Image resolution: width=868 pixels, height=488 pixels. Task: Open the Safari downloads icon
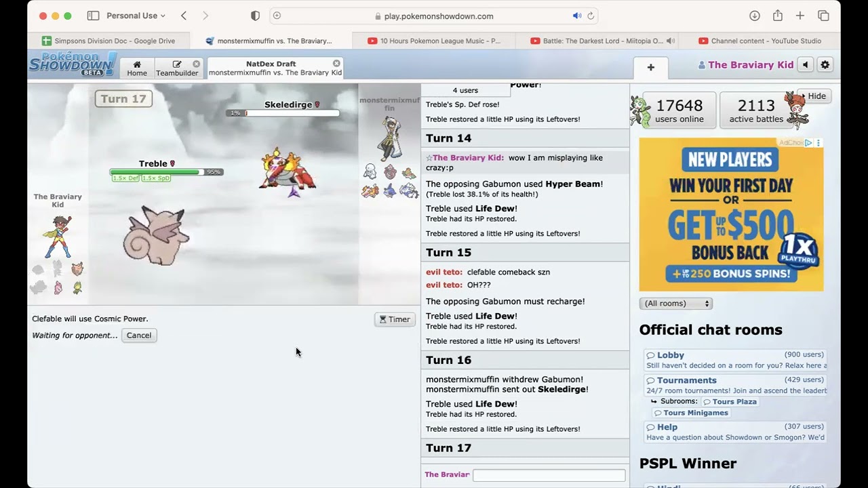point(755,16)
